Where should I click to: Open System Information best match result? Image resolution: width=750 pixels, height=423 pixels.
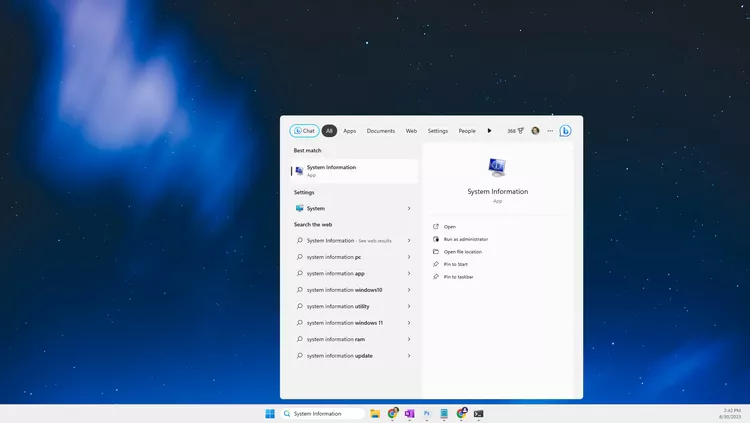(x=354, y=171)
